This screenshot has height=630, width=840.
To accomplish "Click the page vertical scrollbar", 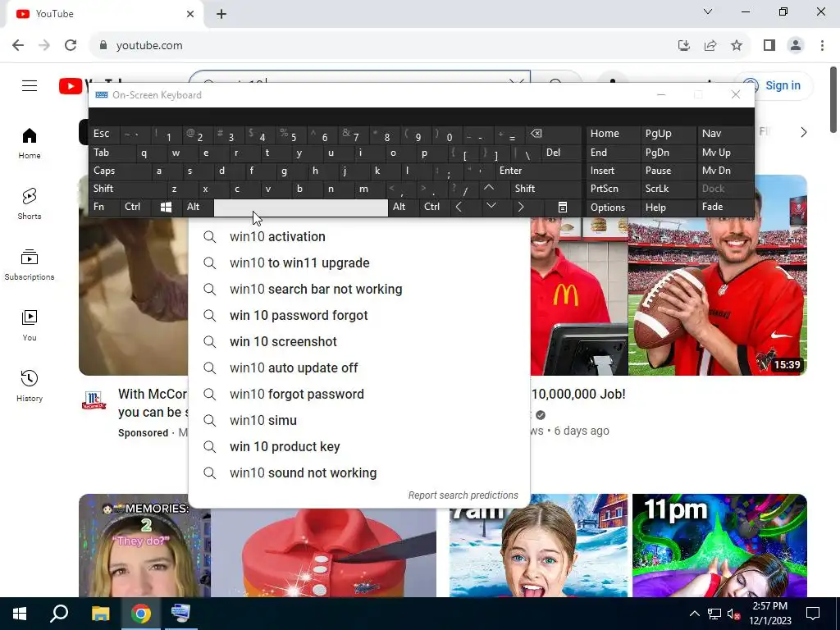I will point(833,99).
